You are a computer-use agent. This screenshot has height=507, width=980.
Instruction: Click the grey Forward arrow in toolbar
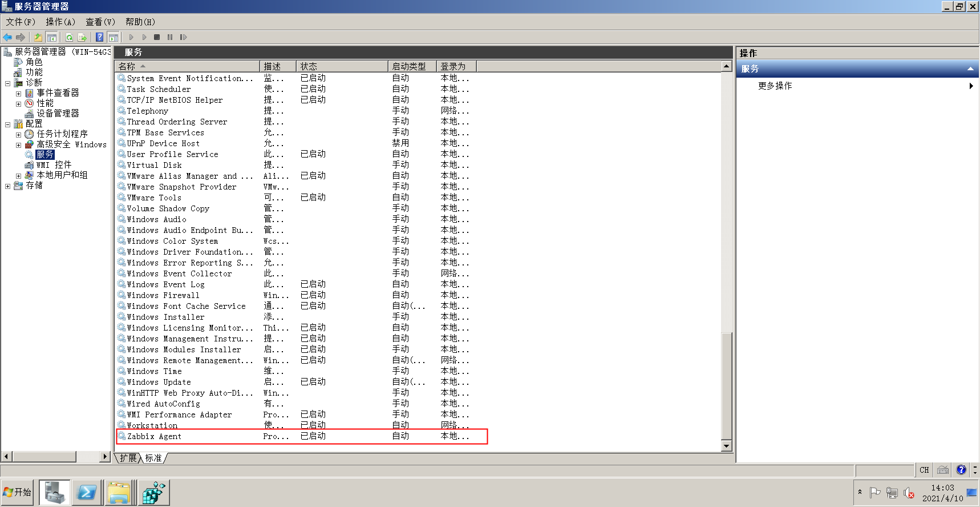[21, 37]
